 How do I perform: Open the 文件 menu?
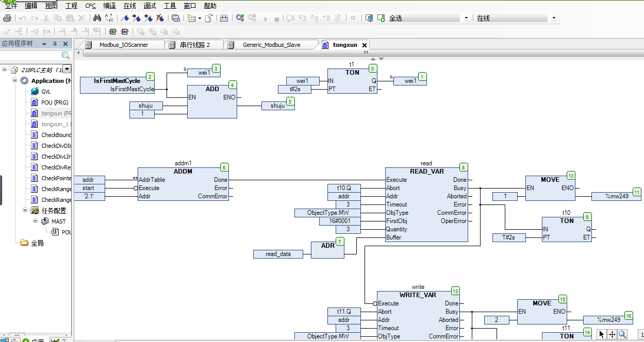[x=11, y=6]
